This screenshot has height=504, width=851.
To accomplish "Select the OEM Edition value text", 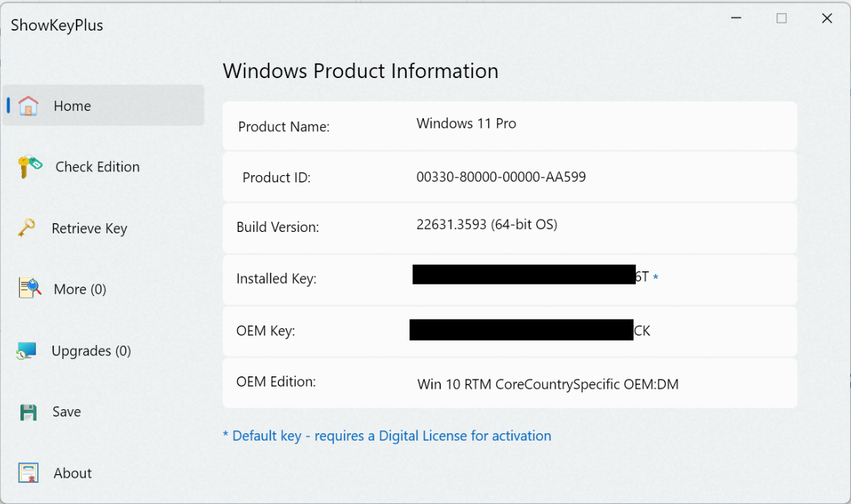I will [547, 384].
